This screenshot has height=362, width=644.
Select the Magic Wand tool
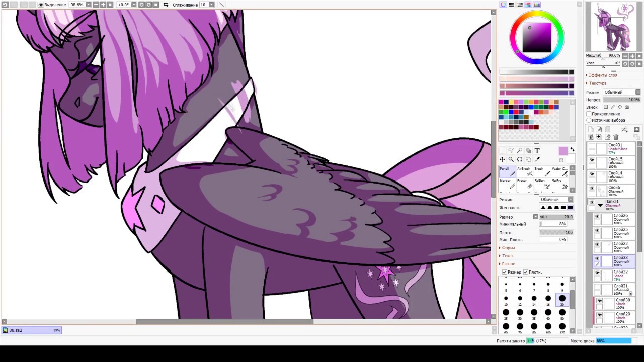(x=519, y=151)
